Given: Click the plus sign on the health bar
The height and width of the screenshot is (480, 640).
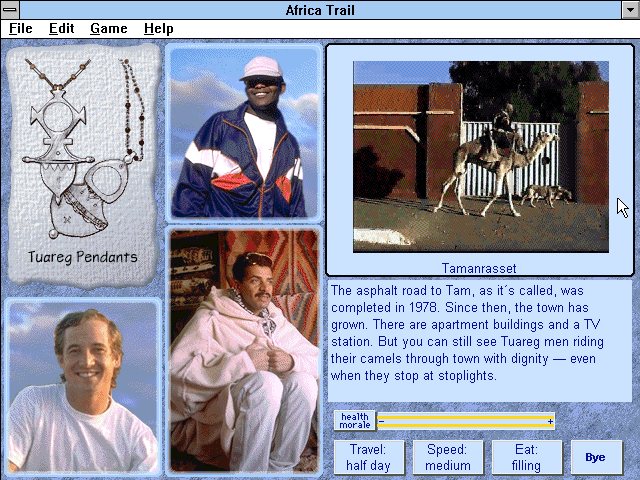Looking at the screenshot, I should click(x=551, y=421).
